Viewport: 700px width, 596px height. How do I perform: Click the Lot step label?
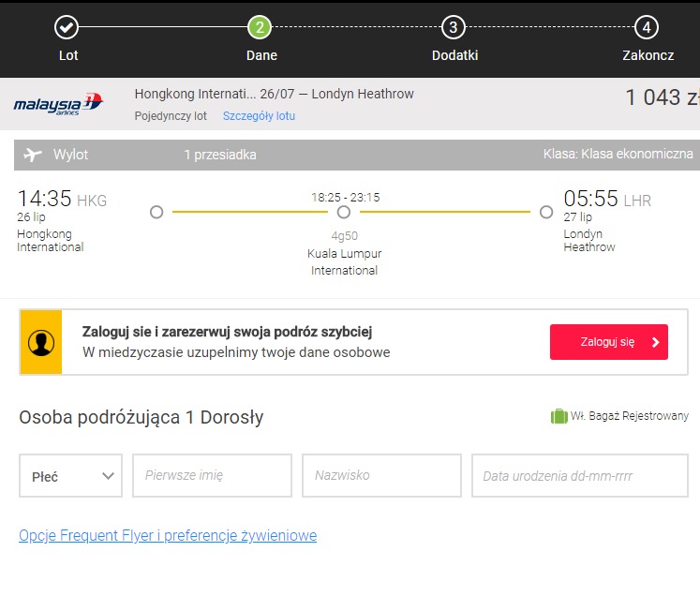pos(68,55)
